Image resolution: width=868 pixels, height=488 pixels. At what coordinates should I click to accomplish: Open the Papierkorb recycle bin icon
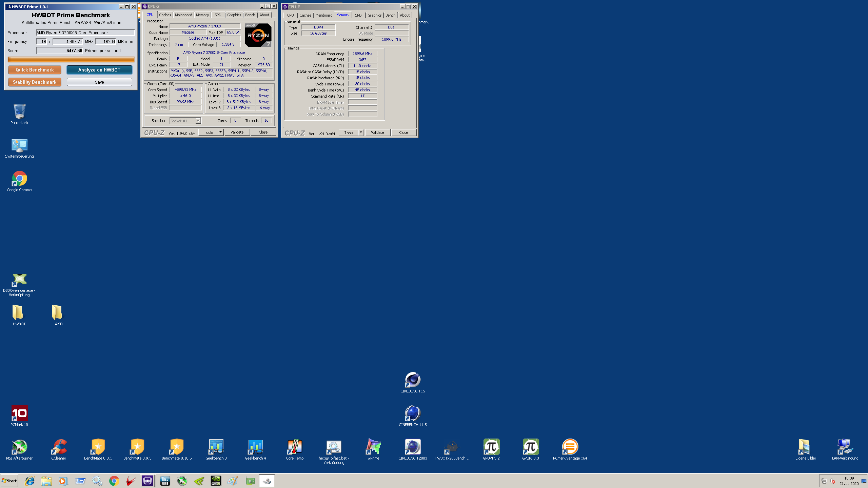(19, 114)
